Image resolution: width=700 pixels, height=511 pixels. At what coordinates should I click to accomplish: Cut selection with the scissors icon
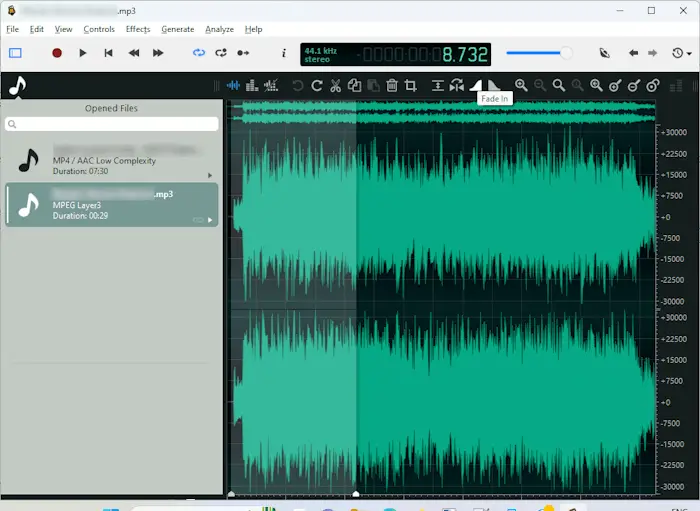point(336,85)
